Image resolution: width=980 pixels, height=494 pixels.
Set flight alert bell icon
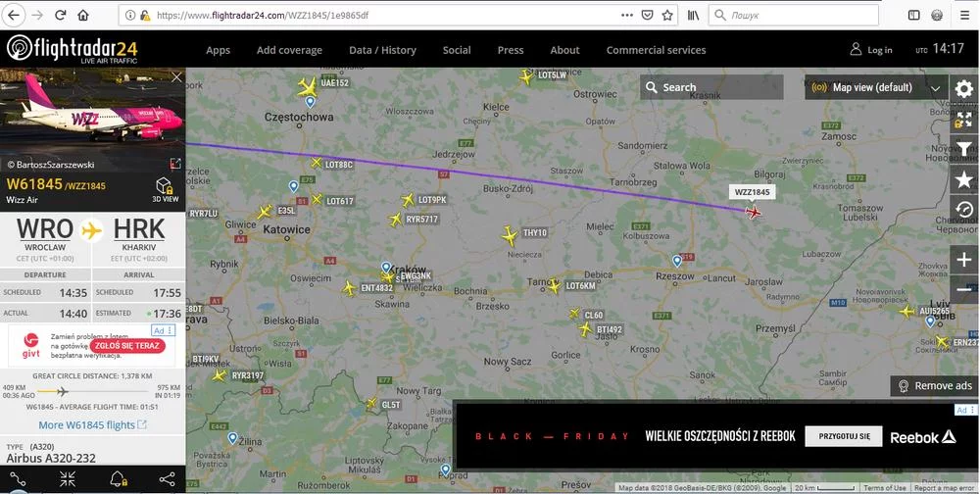(118, 479)
